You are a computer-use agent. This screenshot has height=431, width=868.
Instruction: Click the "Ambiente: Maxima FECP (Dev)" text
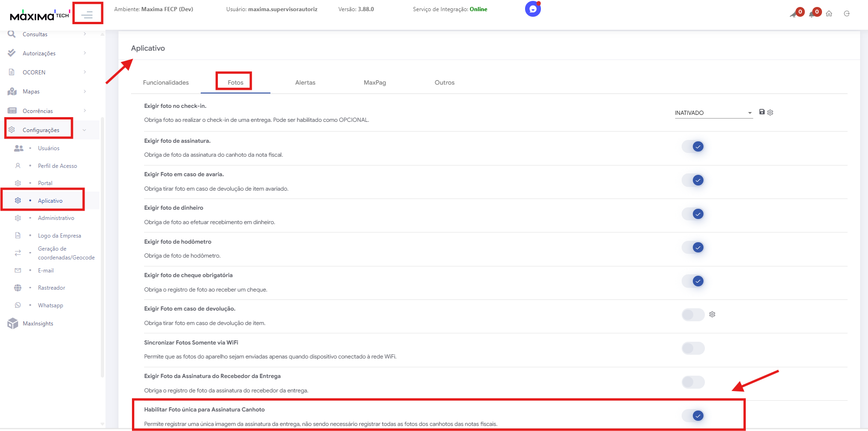click(x=154, y=9)
